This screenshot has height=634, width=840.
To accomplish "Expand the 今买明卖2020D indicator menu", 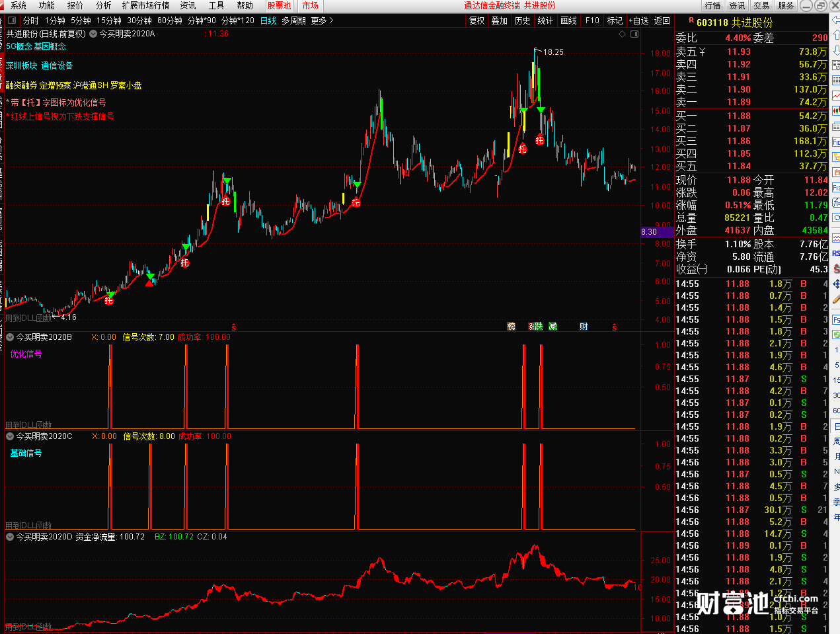I will pyautogui.click(x=10, y=537).
